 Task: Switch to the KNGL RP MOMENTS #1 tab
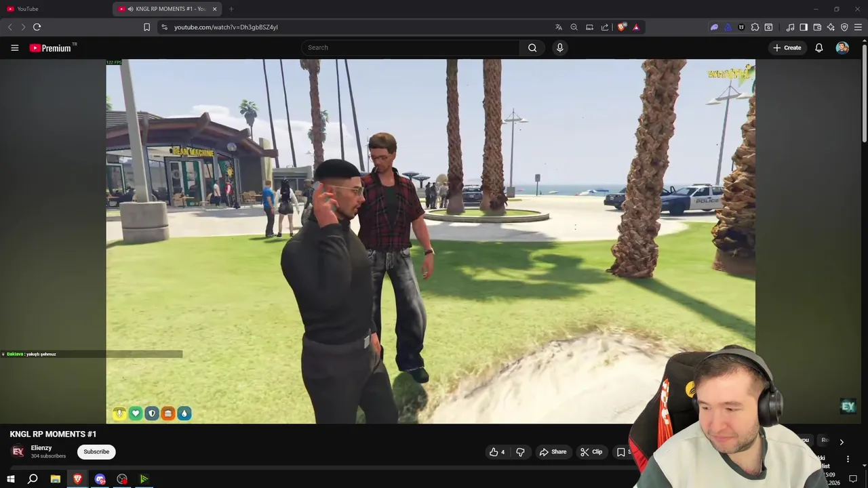click(166, 9)
